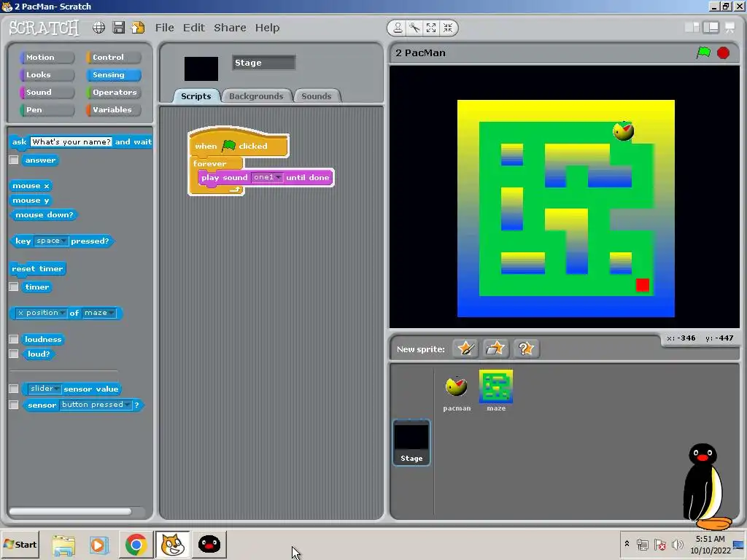The height and width of the screenshot is (560, 747).
Task: Open the Share menu
Action: click(x=230, y=28)
